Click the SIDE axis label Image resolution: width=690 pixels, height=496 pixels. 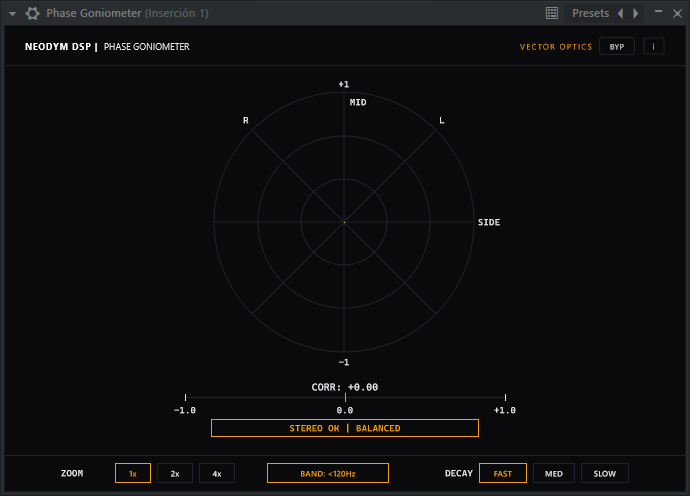pyautogui.click(x=489, y=222)
